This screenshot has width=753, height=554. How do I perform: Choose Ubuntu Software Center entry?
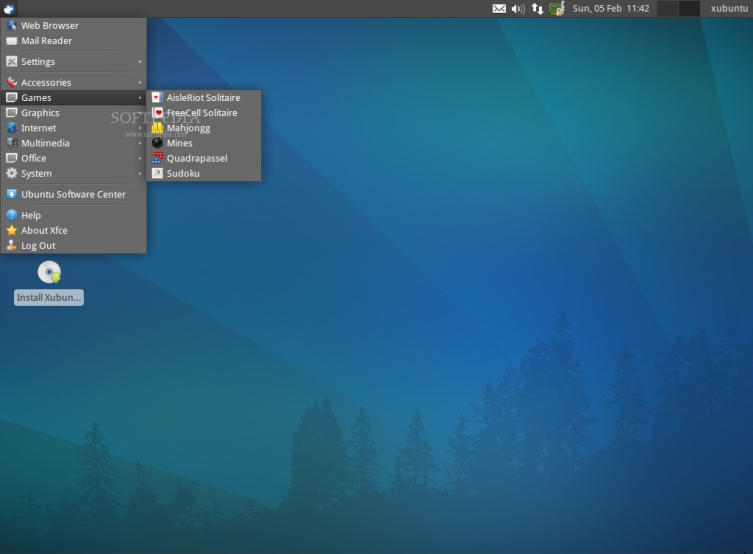(73, 194)
